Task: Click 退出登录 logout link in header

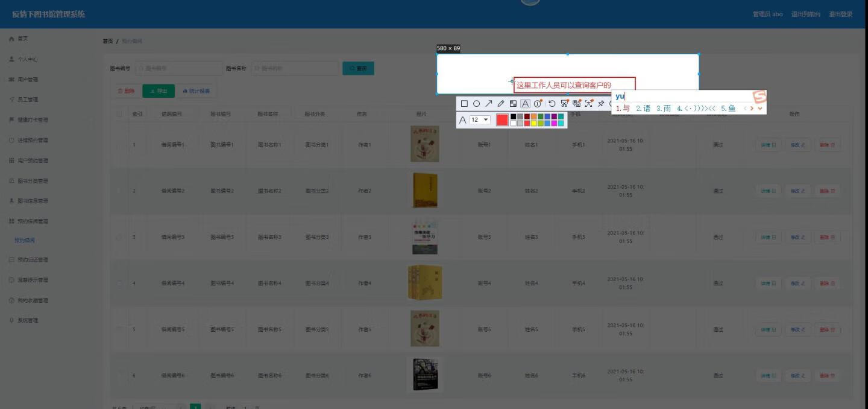Action: click(840, 14)
